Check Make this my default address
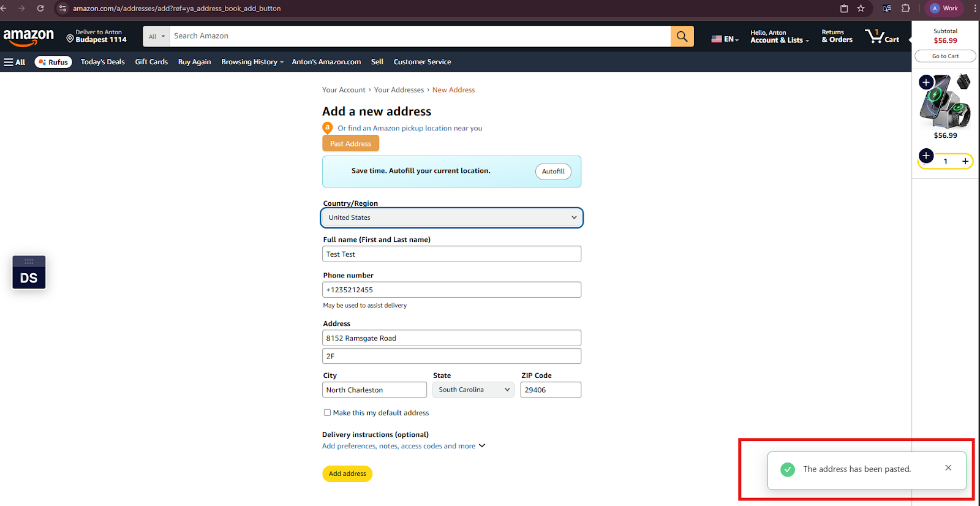 [x=327, y=413]
